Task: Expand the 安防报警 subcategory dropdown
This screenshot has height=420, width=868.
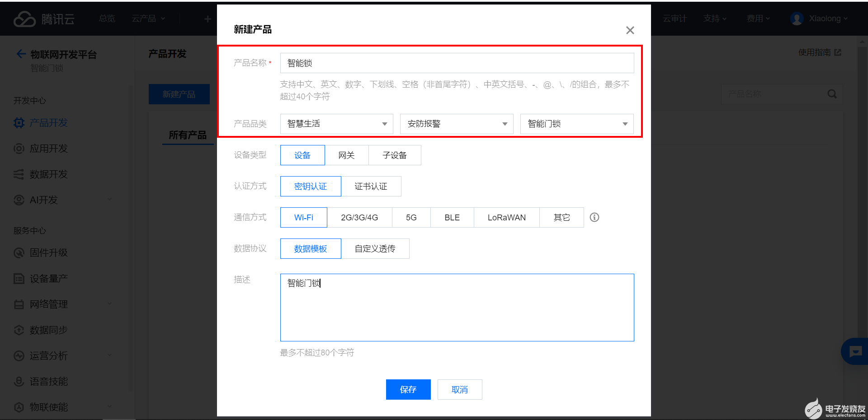Action: pos(456,124)
